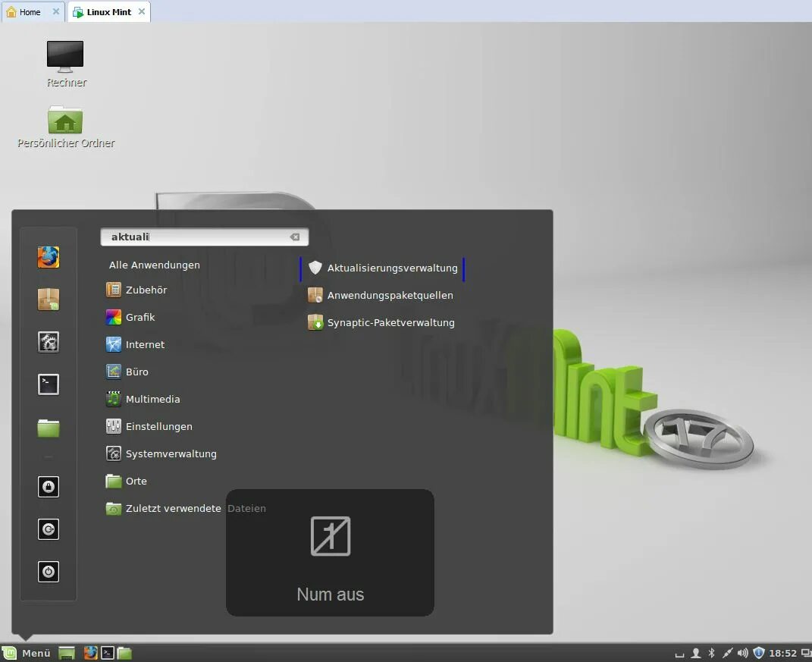Launch Terminal from the panel launcher
This screenshot has width=812, height=662.
point(108,653)
